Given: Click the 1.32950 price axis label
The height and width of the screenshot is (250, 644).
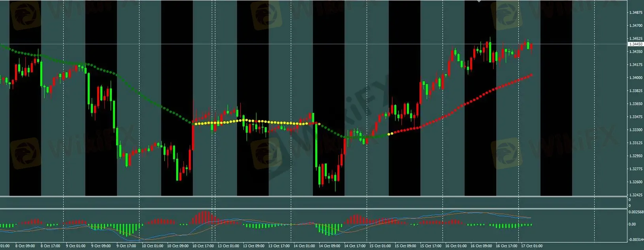Looking at the screenshot, I should click(x=636, y=156).
